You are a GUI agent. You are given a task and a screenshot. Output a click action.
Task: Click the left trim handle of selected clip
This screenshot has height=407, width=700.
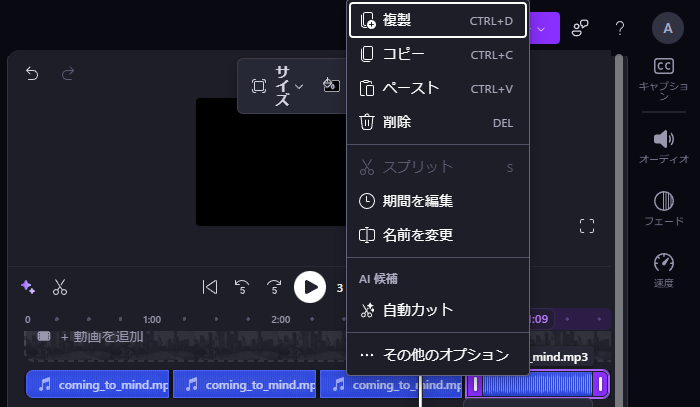(475, 384)
